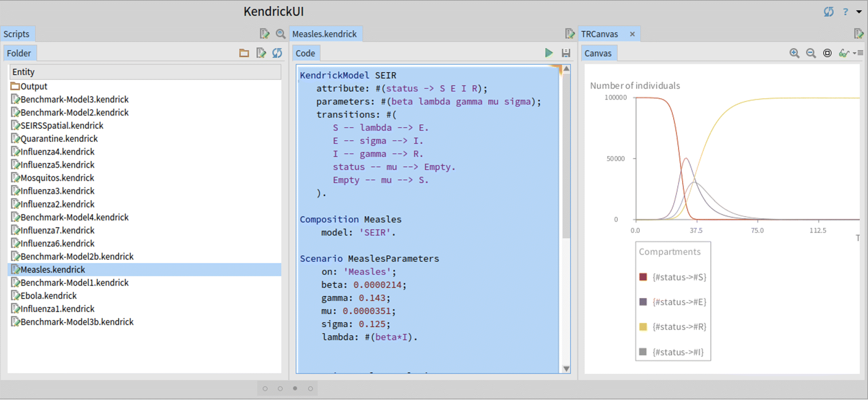Click the edit icon in the Measles.kendrick pane header
The height and width of the screenshot is (400, 868).
click(x=570, y=34)
